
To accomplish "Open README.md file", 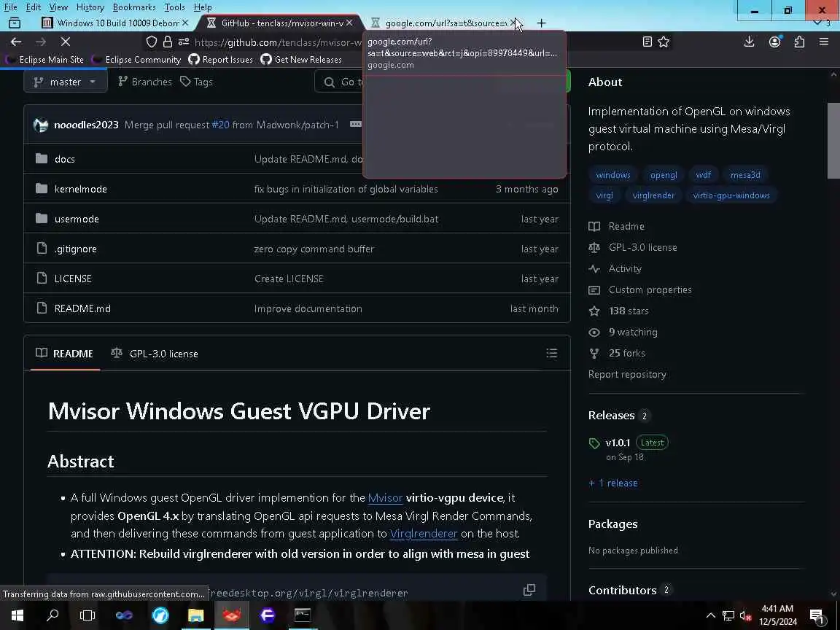I will pyautogui.click(x=82, y=308).
